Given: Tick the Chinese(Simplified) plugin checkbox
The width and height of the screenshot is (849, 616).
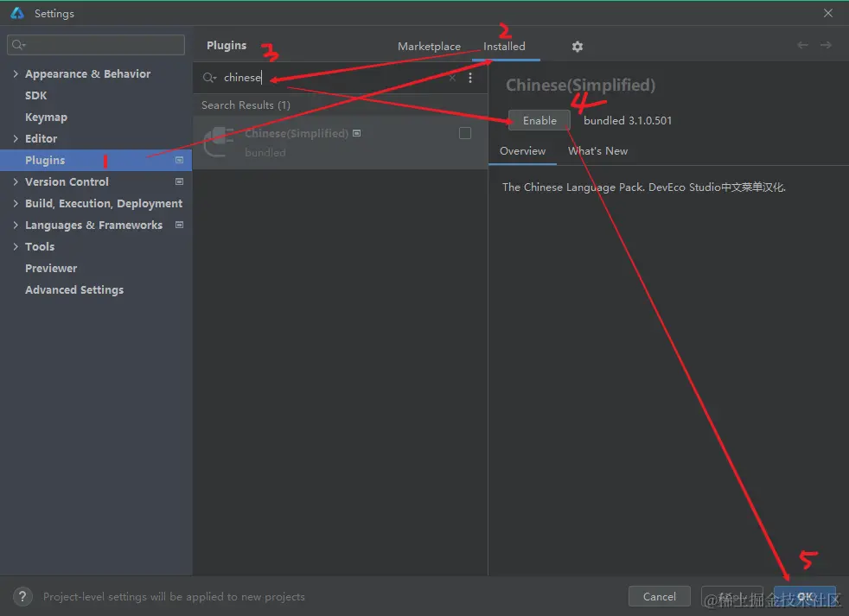Looking at the screenshot, I should click(464, 133).
